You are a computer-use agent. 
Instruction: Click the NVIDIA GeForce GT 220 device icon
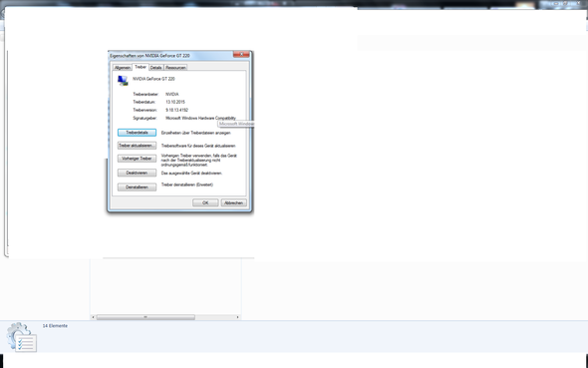(x=123, y=81)
